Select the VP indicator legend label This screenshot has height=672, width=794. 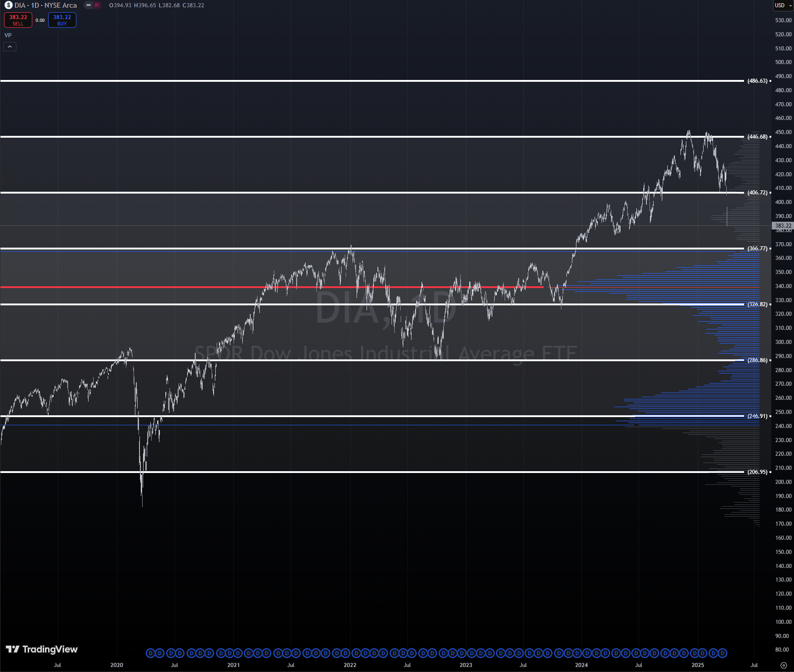click(x=8, y=35)
